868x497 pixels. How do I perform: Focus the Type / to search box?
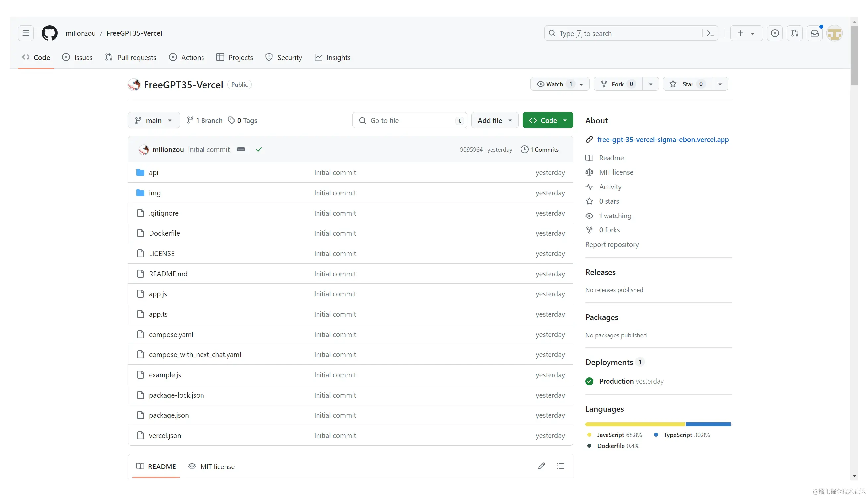pyautogui.click(x=631, y=33)
